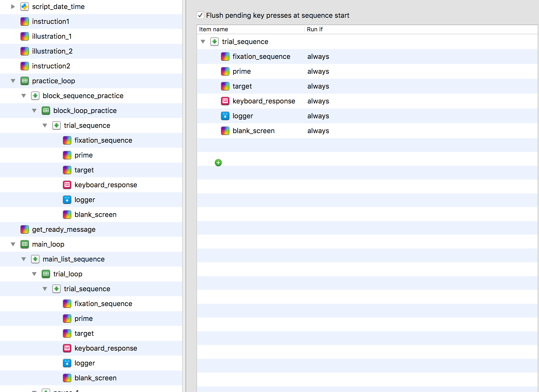Toggle Flush pending key presses checkbox
The height and width of the screenshot is (392, 539).
[200, 15]
